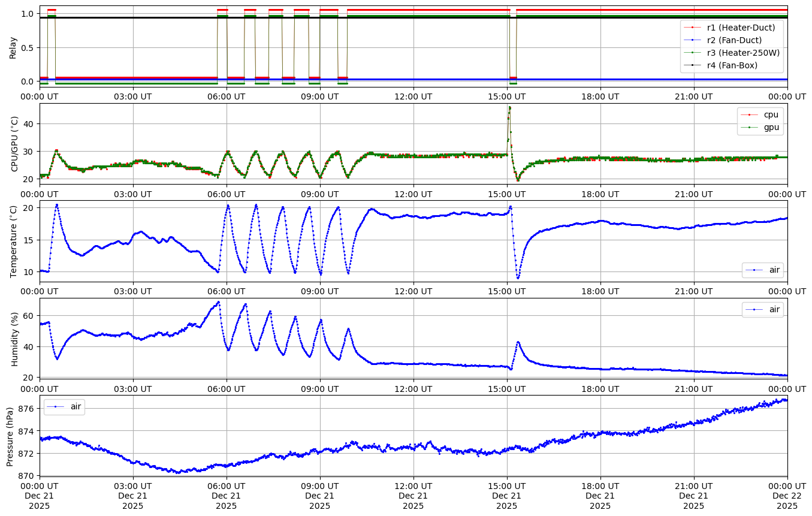Select the 00:00 UT Dec 22 tick label
This screenshot has height=516, width=812.
click(787, 496)
